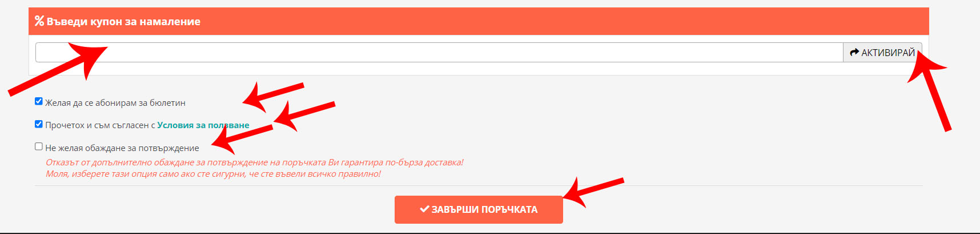The height and width of the screenshot is (234, 980).
Task: Click the red arrow next to the newsletter label
Action: coord(273,96)
